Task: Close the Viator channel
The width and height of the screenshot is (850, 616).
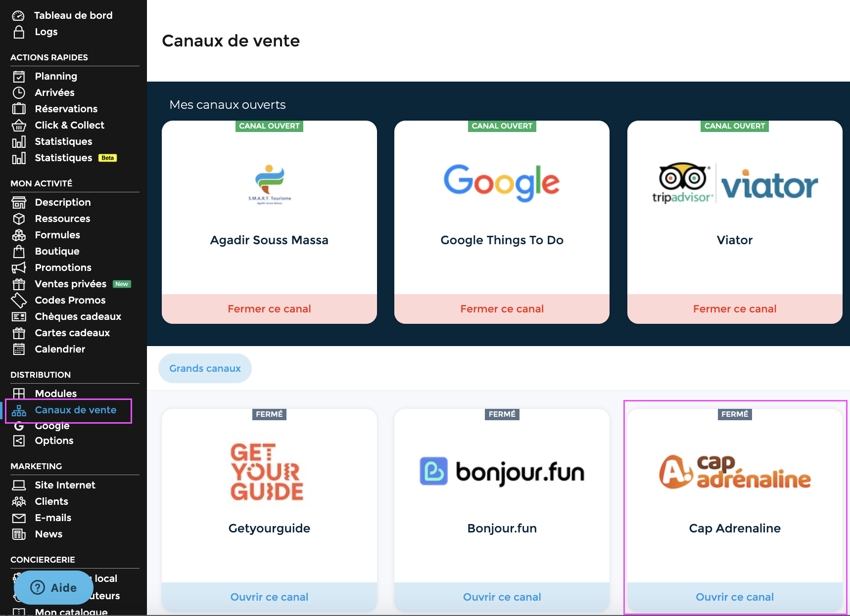Action: pos(734,309)
